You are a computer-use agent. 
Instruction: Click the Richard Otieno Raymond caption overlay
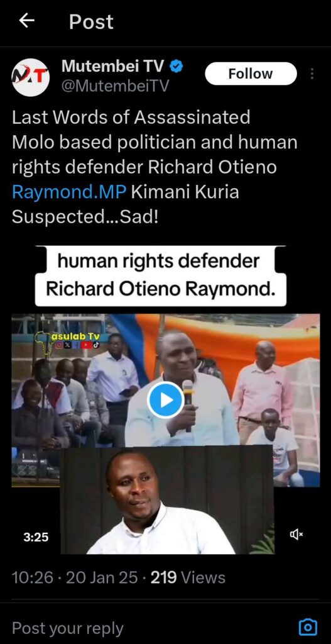(160, 275)
